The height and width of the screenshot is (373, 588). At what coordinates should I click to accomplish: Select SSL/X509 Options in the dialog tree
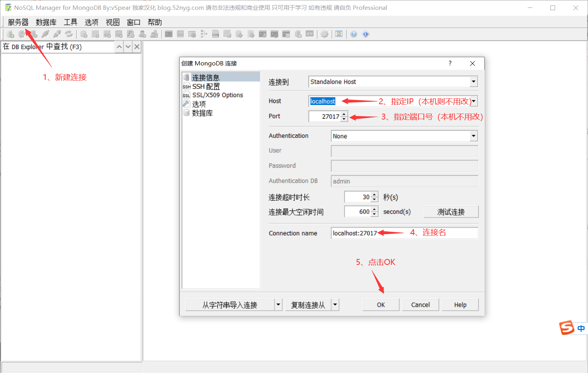coord(218,95)
